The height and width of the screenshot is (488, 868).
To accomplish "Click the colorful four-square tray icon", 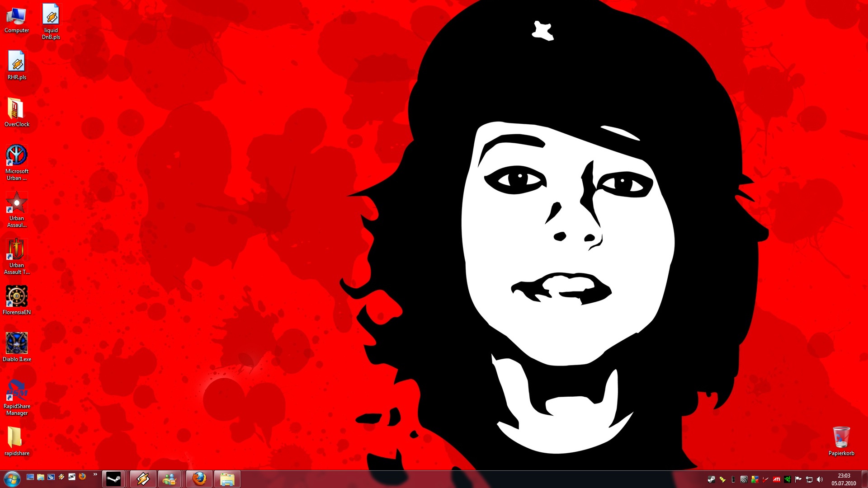I will (x=755, y=479).
